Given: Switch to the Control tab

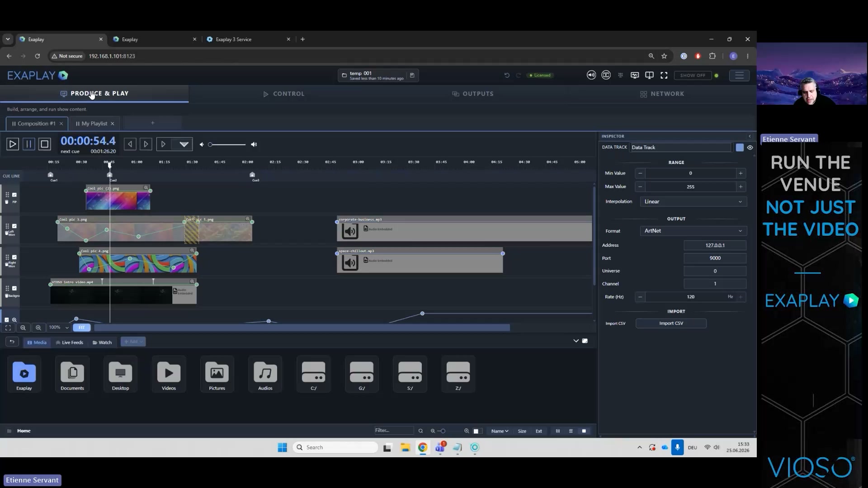Looking at the screenshot, I should [284, 94].
